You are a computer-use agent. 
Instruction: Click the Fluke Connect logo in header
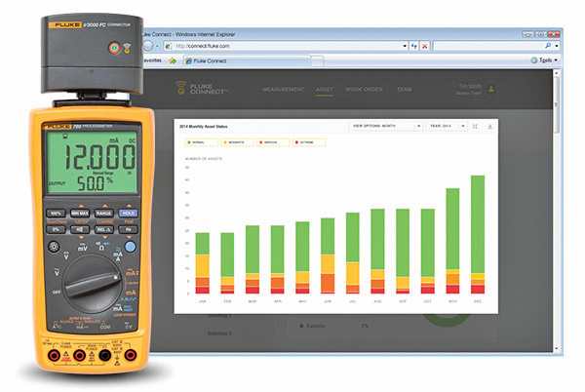194,90
